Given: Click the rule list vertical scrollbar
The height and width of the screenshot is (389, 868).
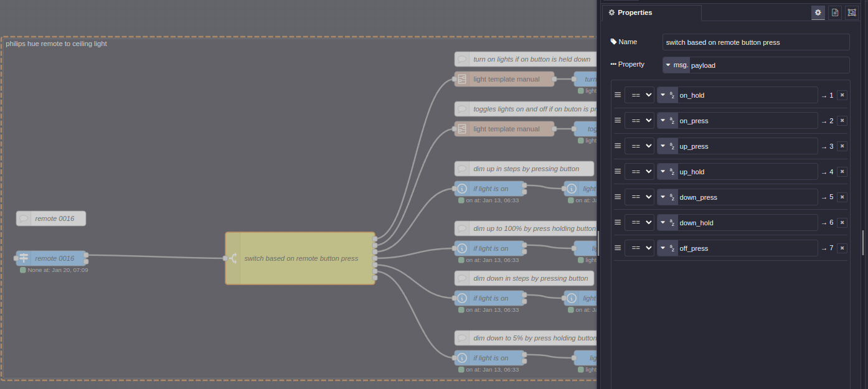Looking at the screenshot, I should 863,243.
